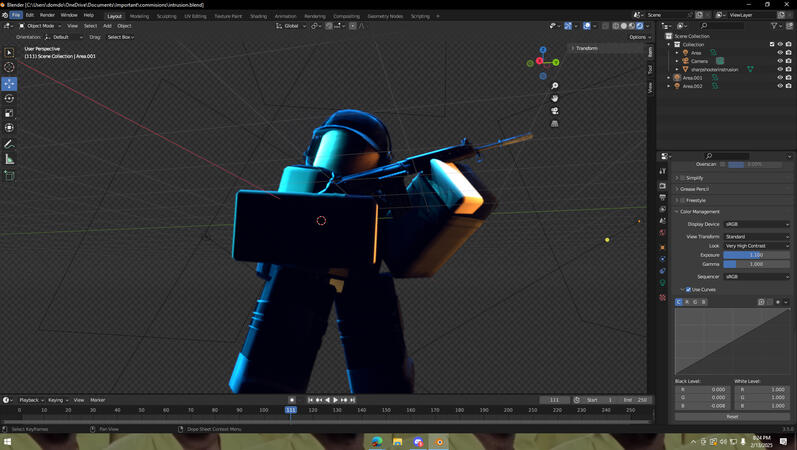Image resolution: width=797 pixels, height=450 pixels.
Task: Click the outliner filter funnel icon
Action: 774,25
